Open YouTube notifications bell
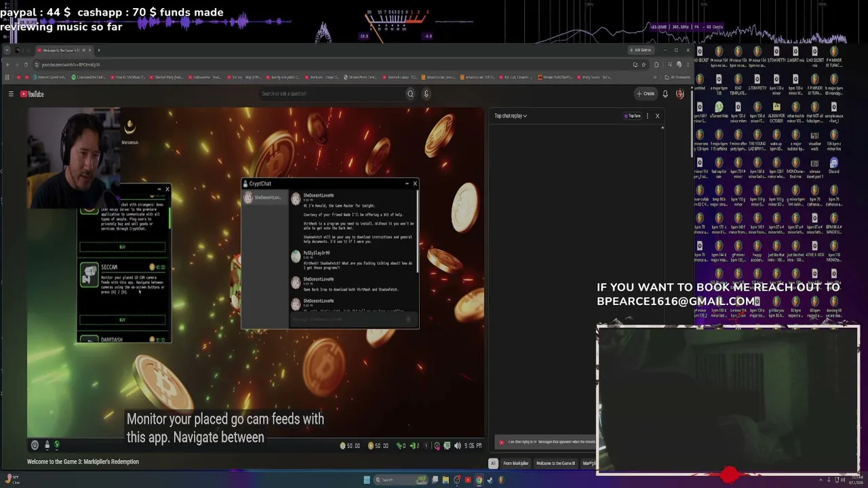868x488 pixels. (665, 94)
